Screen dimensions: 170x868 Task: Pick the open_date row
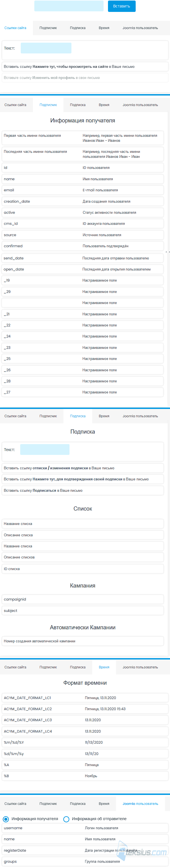click(x=83, y=269)
